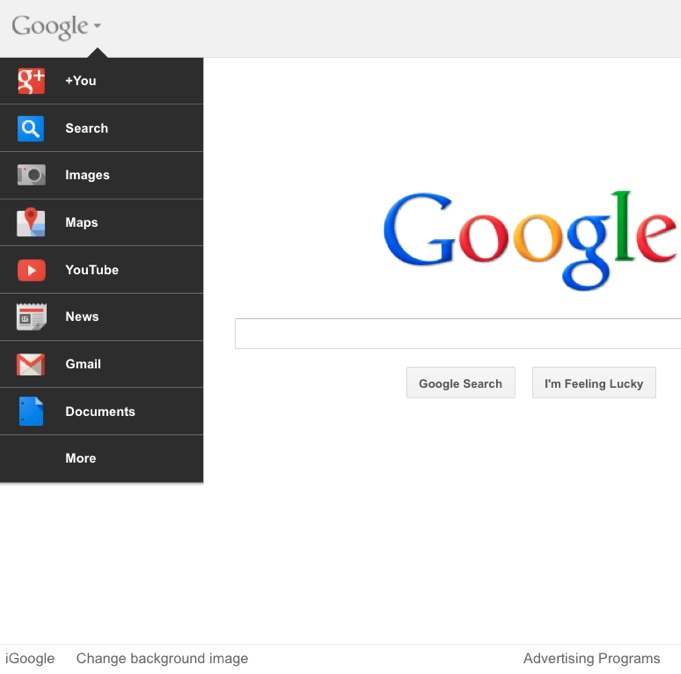Open the +You menu entry
The image size is (681, 674).
pyautogui.click(x=101, y=81)
